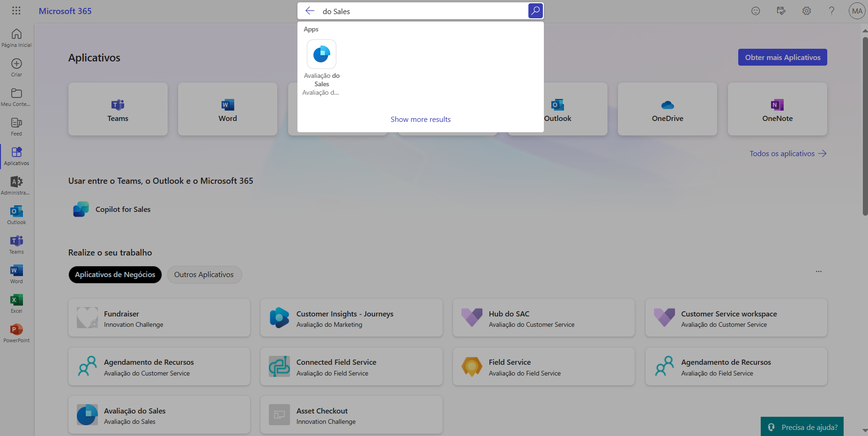Click Show more results link
The image size is (868, 436).
[421, 120]
